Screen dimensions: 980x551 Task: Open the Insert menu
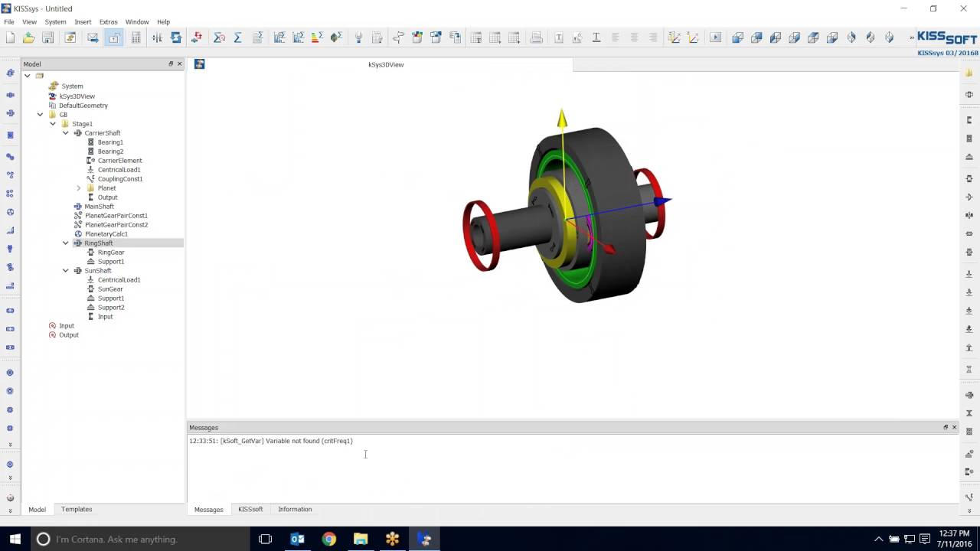pos(83,21)
